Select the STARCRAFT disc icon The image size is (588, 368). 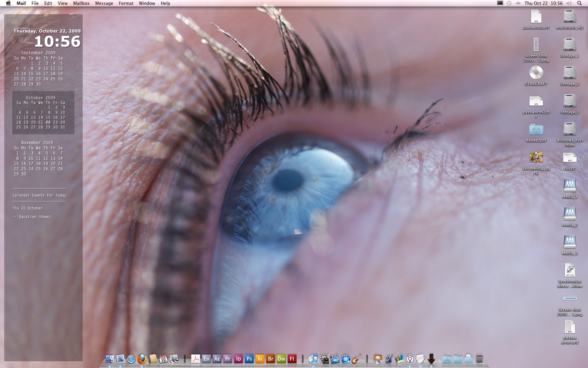coord(536,73)
